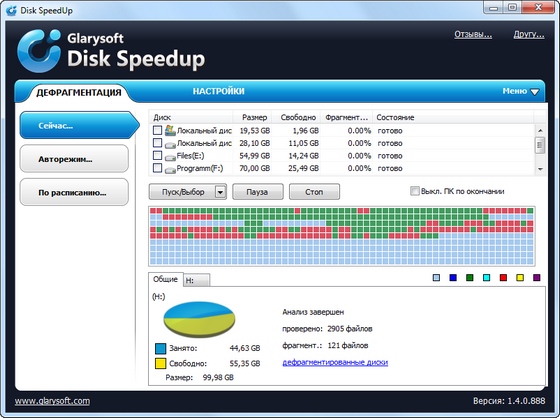This screenshot has width=560, height=418.
Task: Click the Glarysoft Disk Speedup logo icon
Action: coord(39,50)
